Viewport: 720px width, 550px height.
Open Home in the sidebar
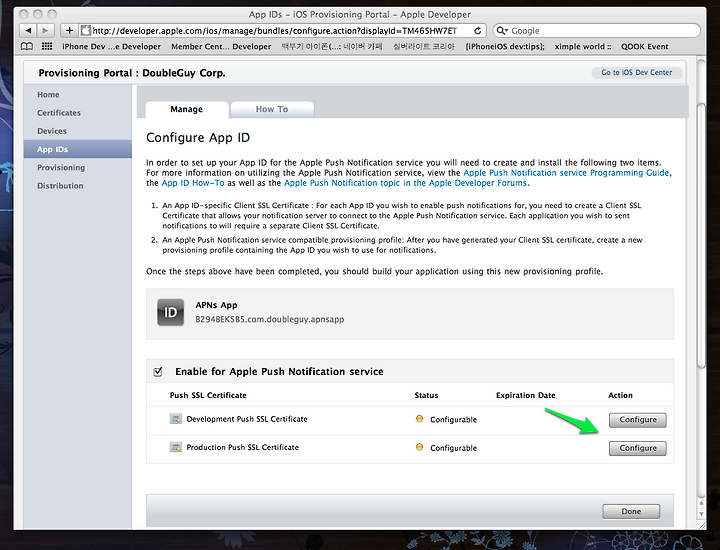[48, 95]
